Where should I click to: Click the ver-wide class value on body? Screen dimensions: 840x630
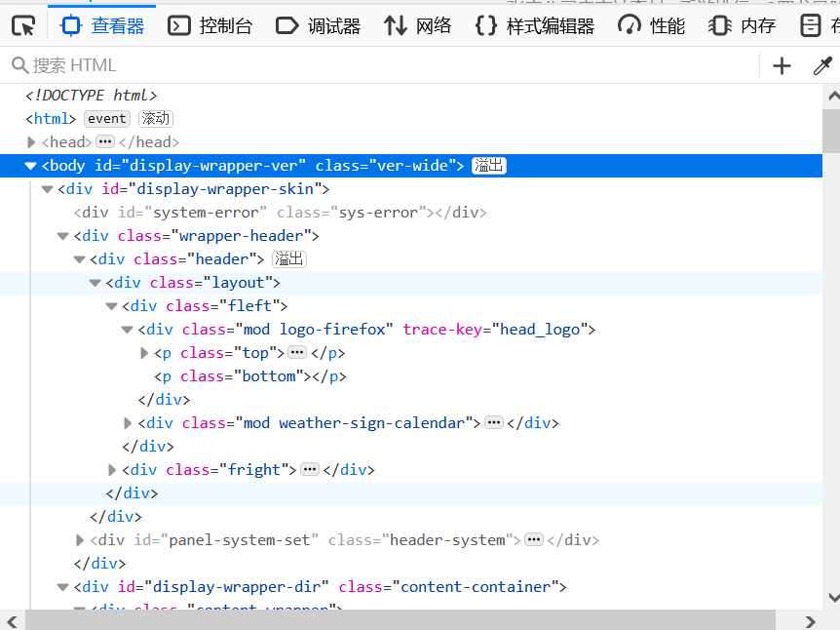pyautogui.click(x=412, y=165)
